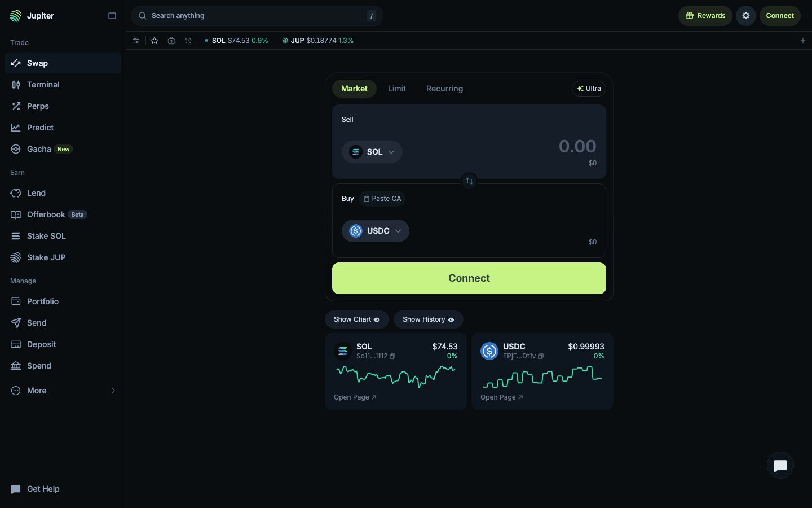Select the Market tab
The width and height of the screenshot is (812, 508).
click(354, 89)
